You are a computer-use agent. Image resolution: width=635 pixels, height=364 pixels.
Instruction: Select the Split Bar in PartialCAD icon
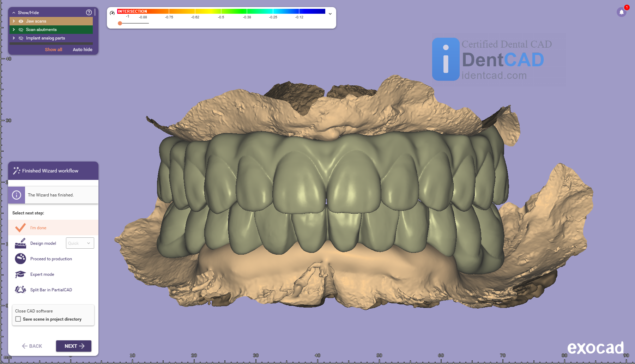point(20,290)
